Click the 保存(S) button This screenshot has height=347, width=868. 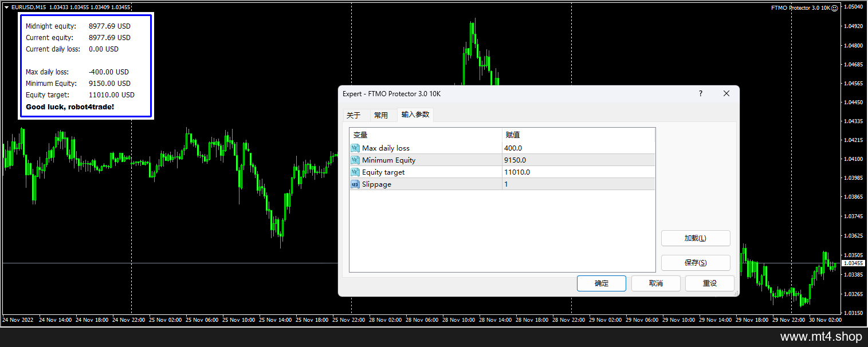click(696, 263)
